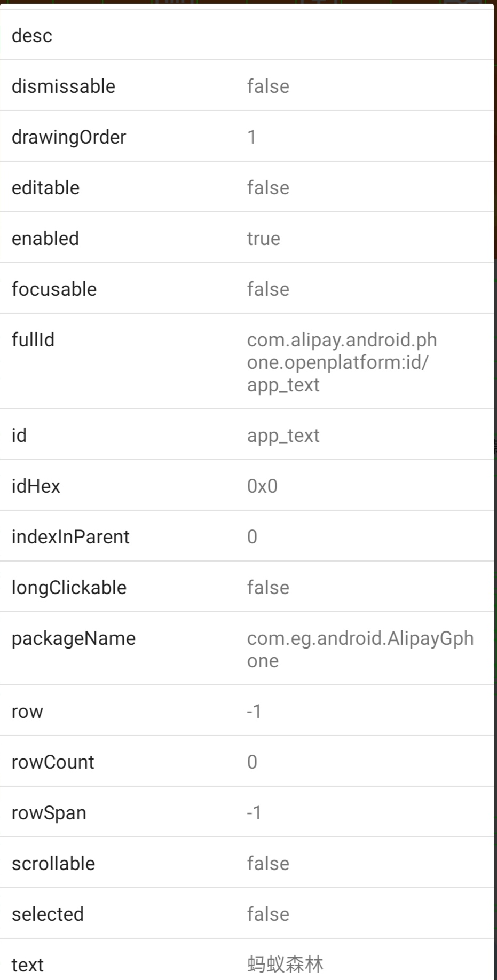497x980 pixels.
Task: Click the rowCount value
Action: pos(252,762)
